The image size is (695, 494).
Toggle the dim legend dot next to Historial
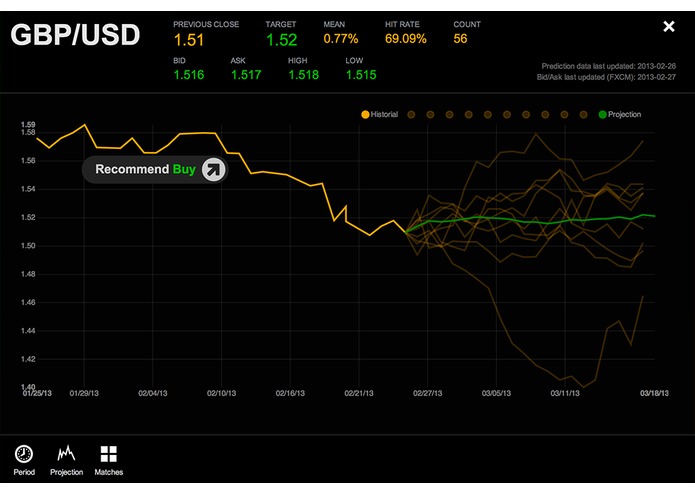(x=411, y=115)
